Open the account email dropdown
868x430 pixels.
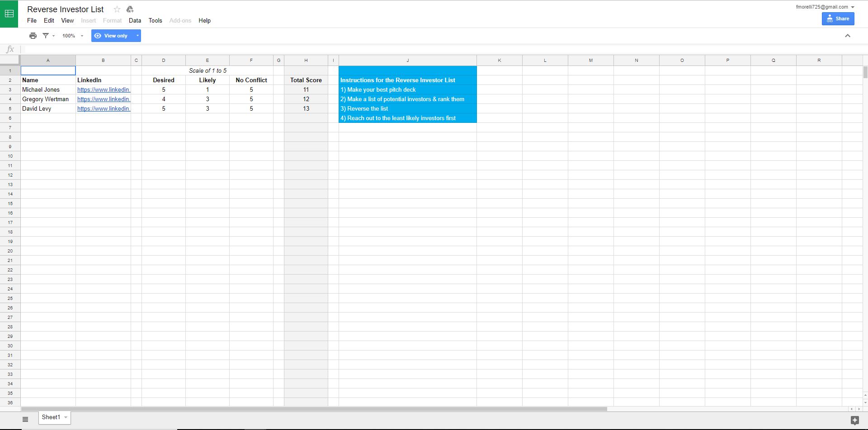click(x=825, y=7)
